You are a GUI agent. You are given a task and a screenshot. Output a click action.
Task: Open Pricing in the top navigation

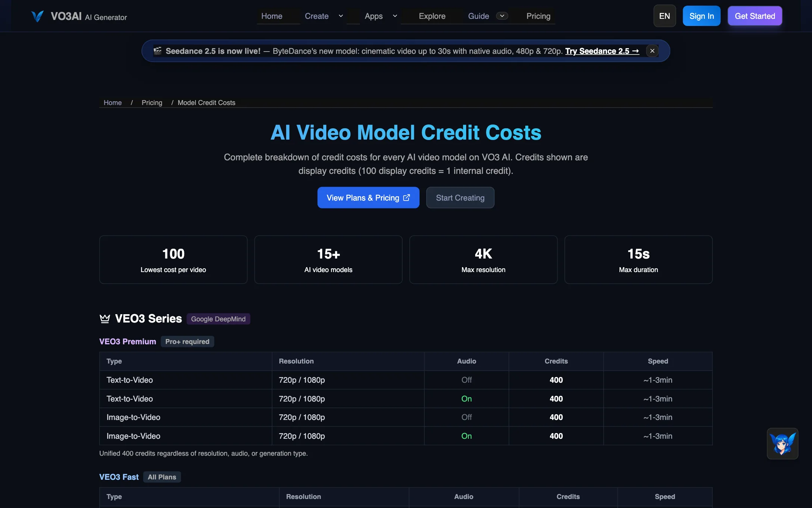pyautogui.click(x=538, y=16)
